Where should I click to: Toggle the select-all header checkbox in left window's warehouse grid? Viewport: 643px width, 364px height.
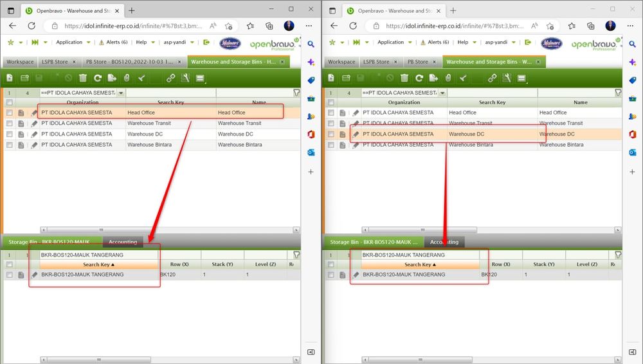[x=10, y=102]
